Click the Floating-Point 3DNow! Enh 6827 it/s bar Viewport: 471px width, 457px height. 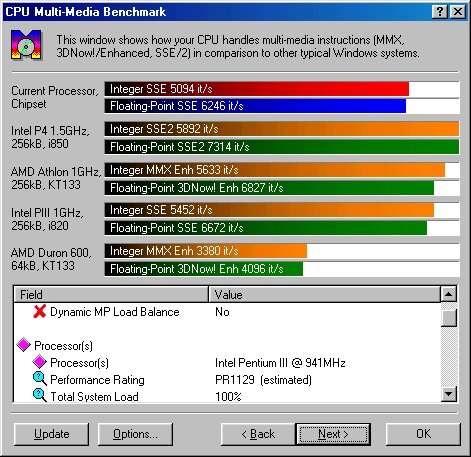click(269, 188)
